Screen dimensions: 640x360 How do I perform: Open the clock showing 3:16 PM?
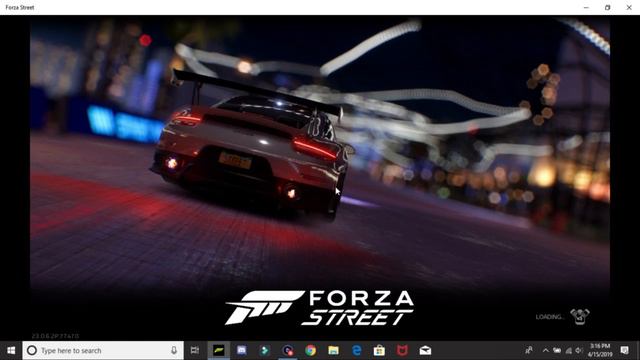(600, 350)
